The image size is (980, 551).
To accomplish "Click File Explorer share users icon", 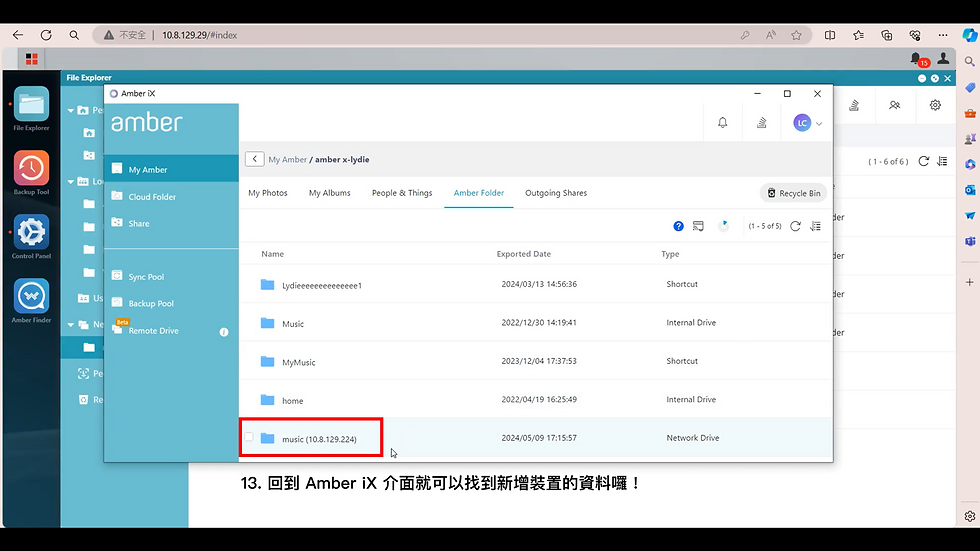I will pos(894,105).
